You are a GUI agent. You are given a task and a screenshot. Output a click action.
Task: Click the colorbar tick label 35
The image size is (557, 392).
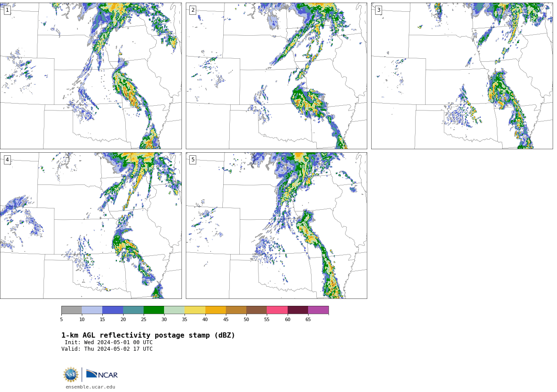[185, 320]
